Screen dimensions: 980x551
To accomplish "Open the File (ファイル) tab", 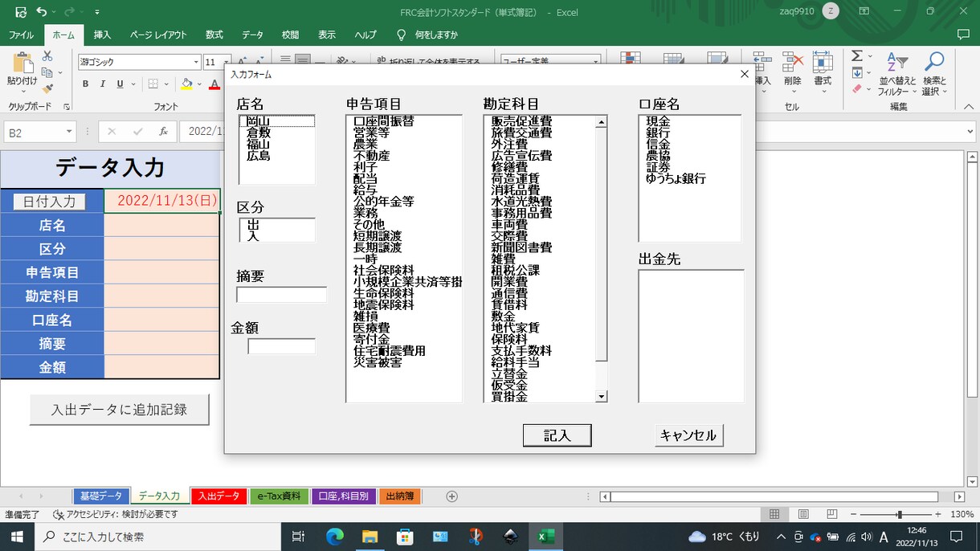I will coord(21,35).
